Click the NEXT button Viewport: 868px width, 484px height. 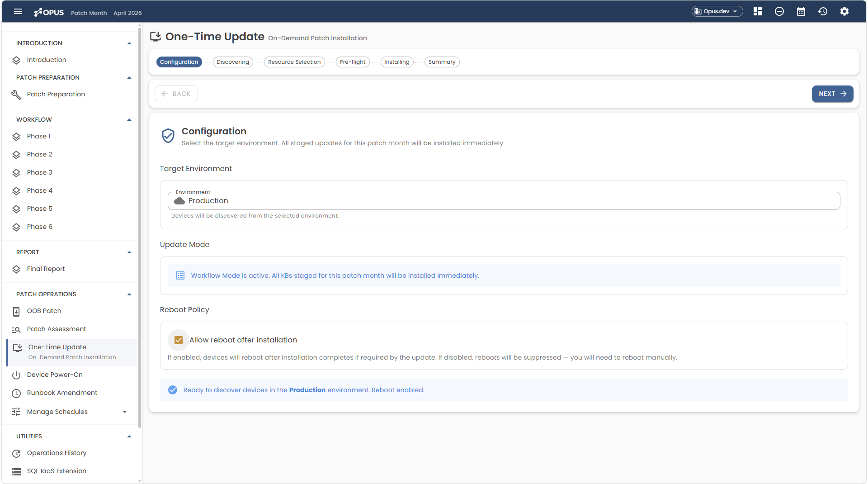832,94
